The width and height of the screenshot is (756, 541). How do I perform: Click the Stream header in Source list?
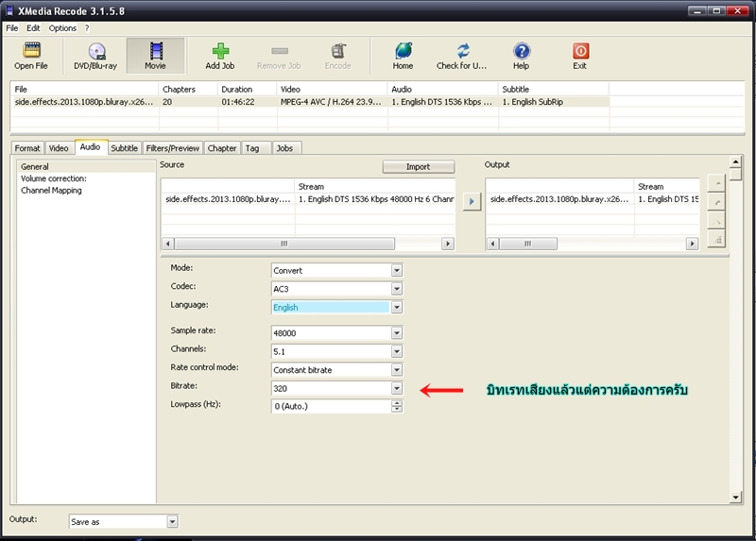(374, 186)
